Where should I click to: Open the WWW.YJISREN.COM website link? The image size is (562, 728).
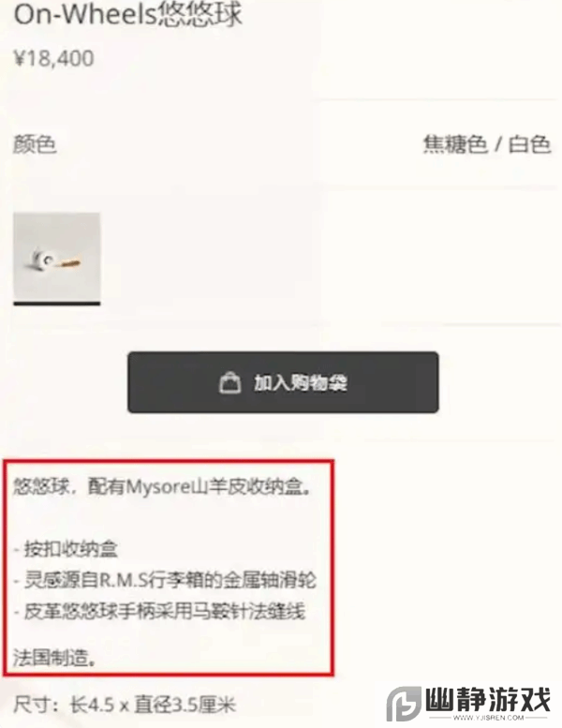click(489, 718)
